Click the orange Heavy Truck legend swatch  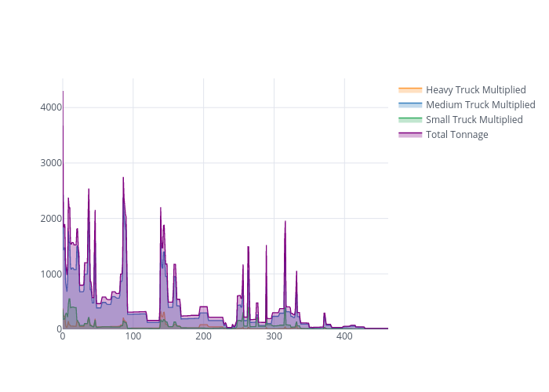tap(410, 90)
